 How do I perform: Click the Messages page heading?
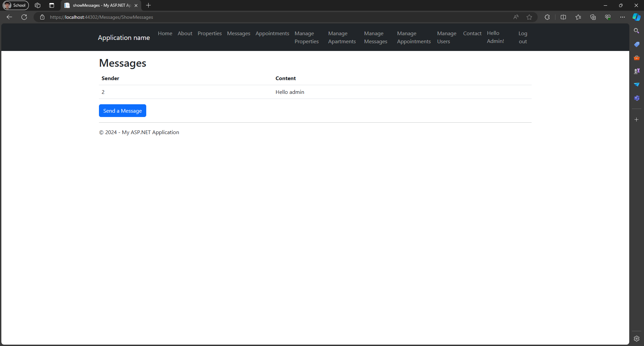(122, 63)
